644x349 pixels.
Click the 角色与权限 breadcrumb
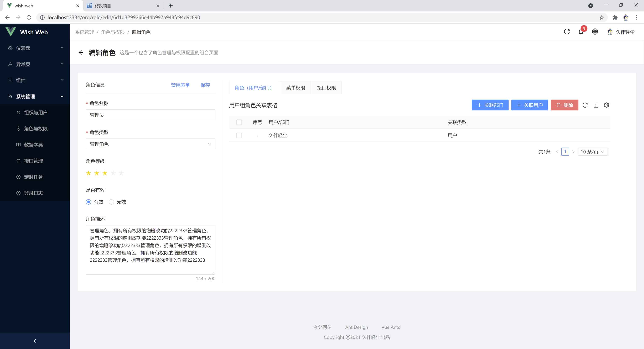[x=113, y=32]
